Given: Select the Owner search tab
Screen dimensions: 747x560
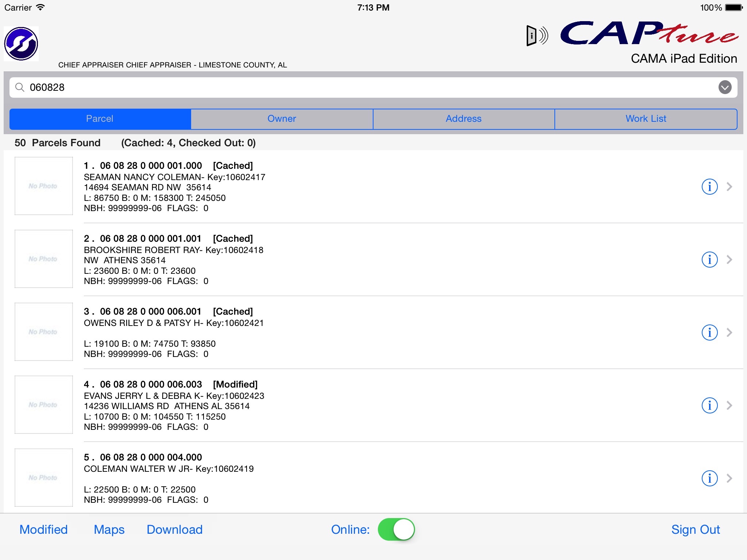Looking at the screenshot, I should point(282,119).
